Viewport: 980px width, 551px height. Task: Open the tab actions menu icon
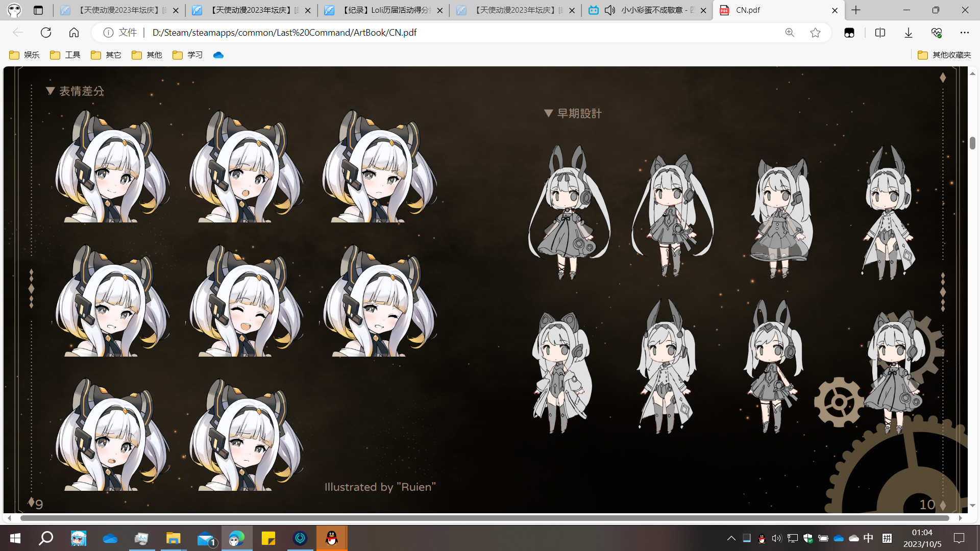click(x=38, y=10)
